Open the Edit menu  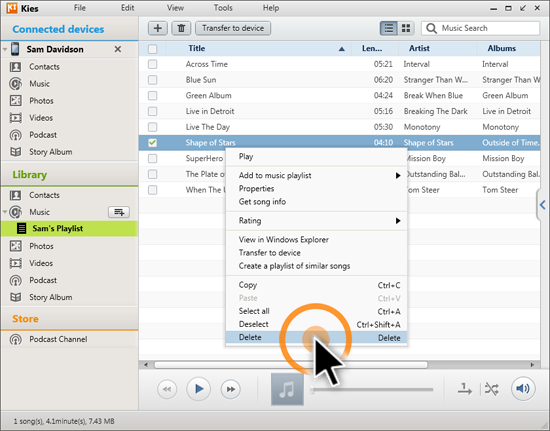pos(128,8)
